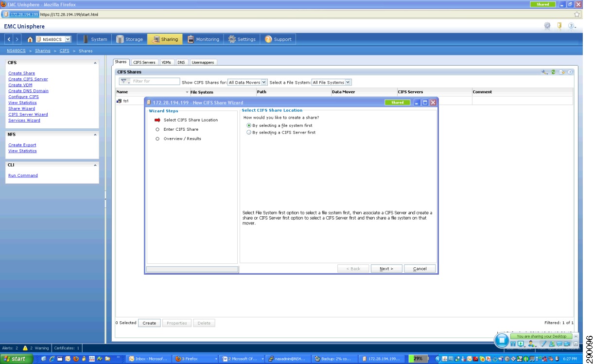This screenshot has height=364, width=593.
Task: Click the Run Command link
Action: click(23, 176)
